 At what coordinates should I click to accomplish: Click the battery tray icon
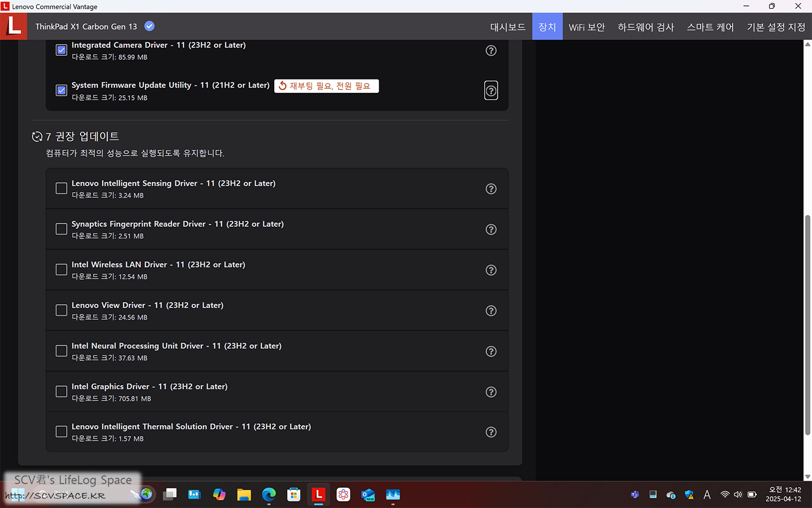(752, 495)
